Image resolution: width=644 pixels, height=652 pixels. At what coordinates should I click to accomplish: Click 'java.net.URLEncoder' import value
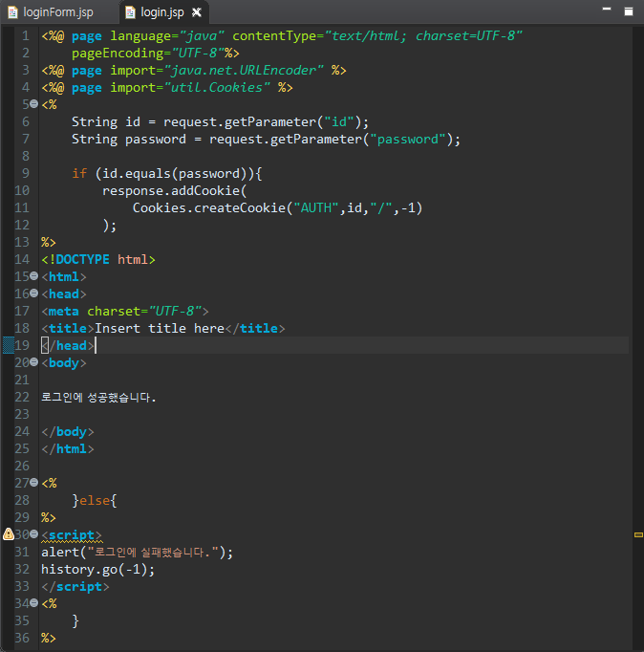244,71
